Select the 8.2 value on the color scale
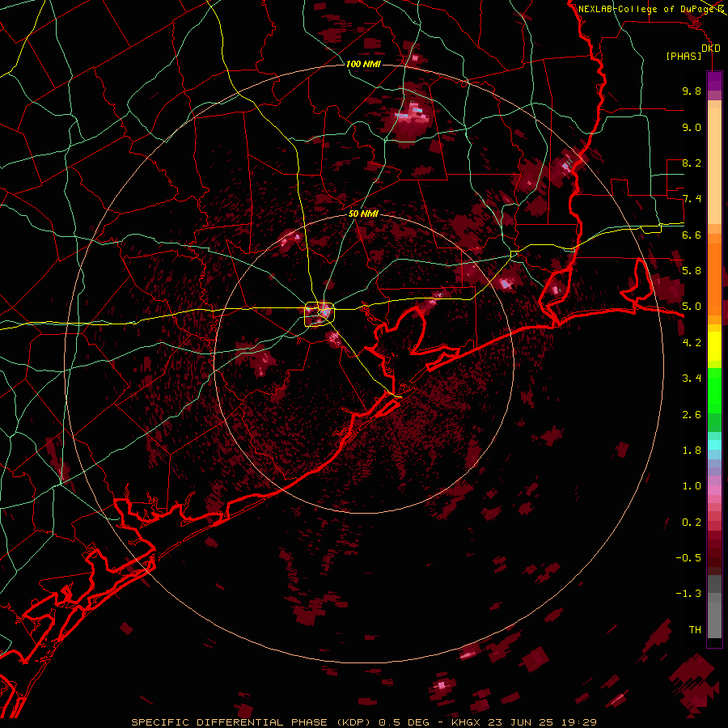Viewport: 728px width, 728px height. pyautogui.click(x=692, y=163)
